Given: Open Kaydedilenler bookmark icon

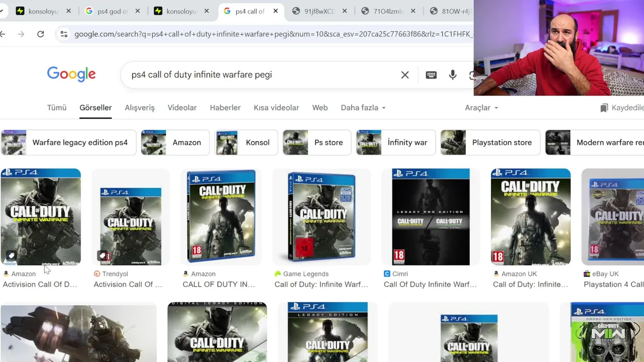Looking at the screenshot, I should pyautogui.click(x=604, y=108).
